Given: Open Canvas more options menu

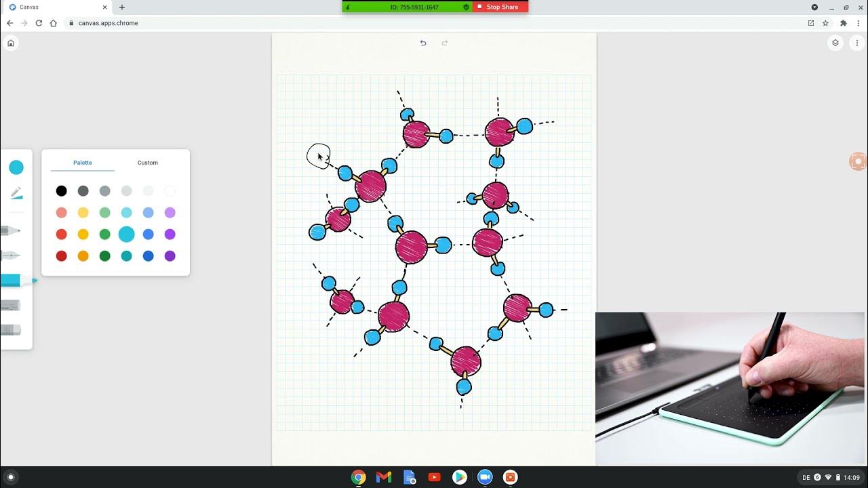Looking at the screenshot, I should pyautogui.click(x=857, y=43).
